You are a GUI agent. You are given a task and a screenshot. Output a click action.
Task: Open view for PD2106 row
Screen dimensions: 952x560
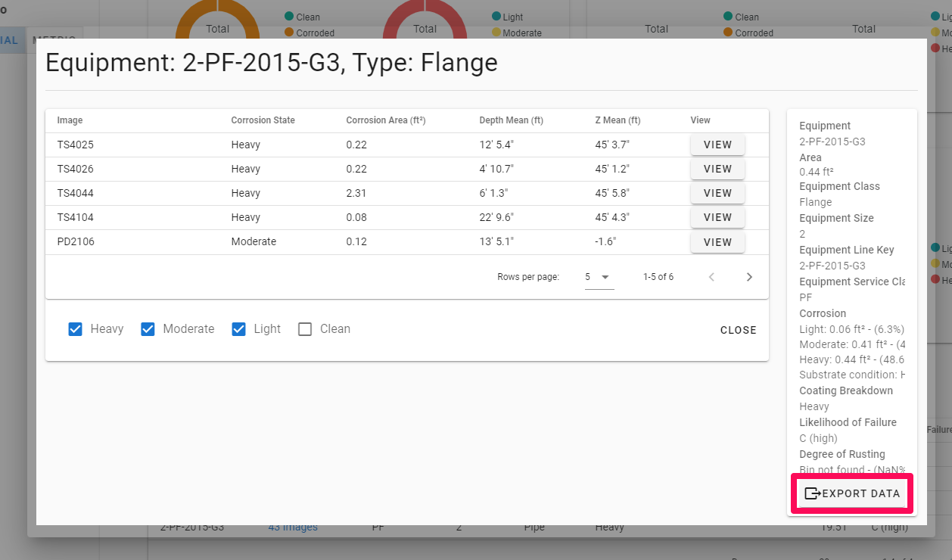[717, 242]
